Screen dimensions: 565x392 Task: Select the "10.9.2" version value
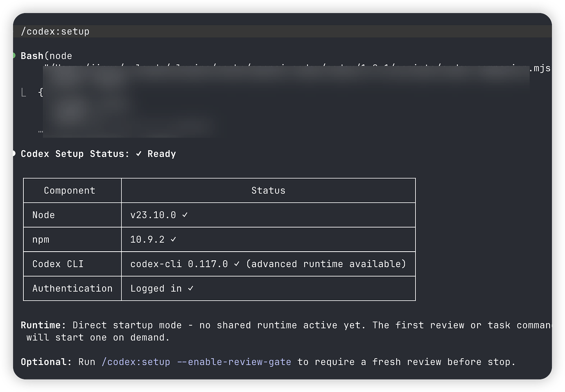tap(147, 239)
